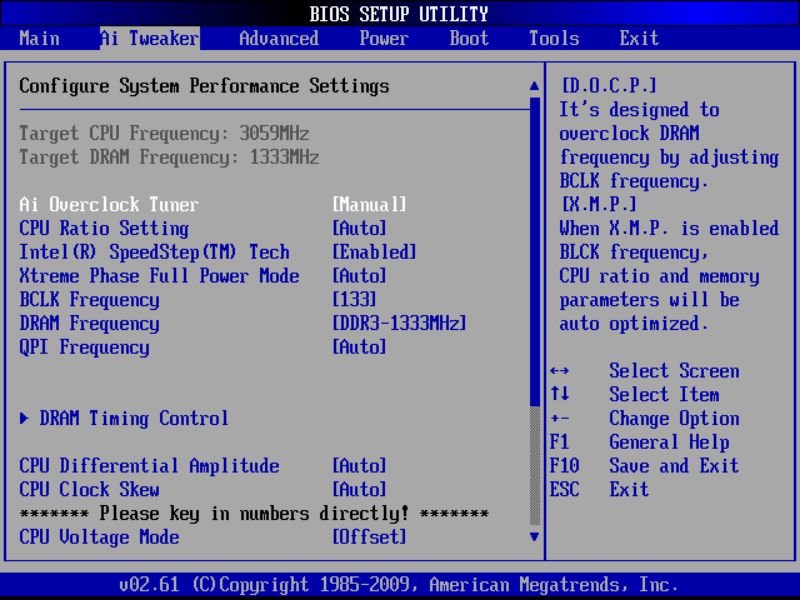Select the CPU Voltage Mode label
Viewport: 800px width, 600px height.
pyautogui.click(x=99, y=537)
